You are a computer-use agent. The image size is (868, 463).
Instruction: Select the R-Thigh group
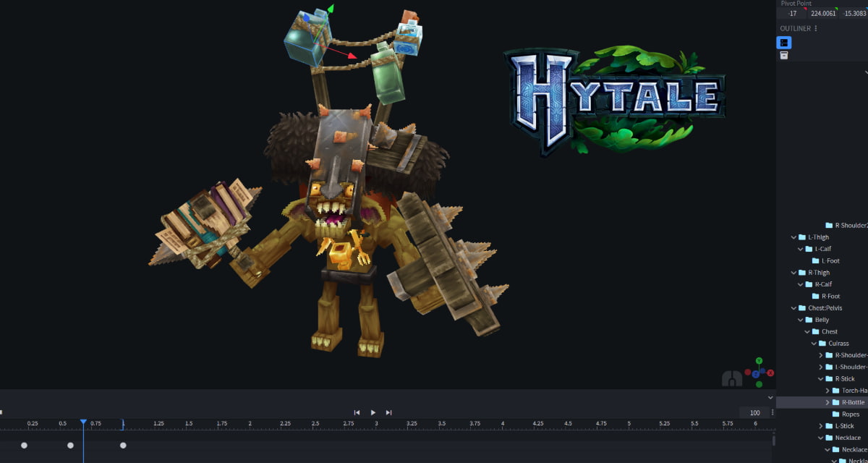tap(818, 273)
